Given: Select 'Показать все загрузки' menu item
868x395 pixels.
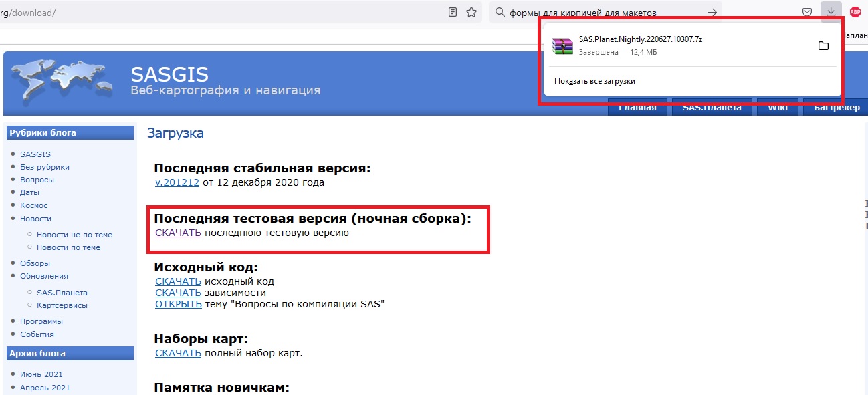Looking at the screenshot, I should pos(594,81).
